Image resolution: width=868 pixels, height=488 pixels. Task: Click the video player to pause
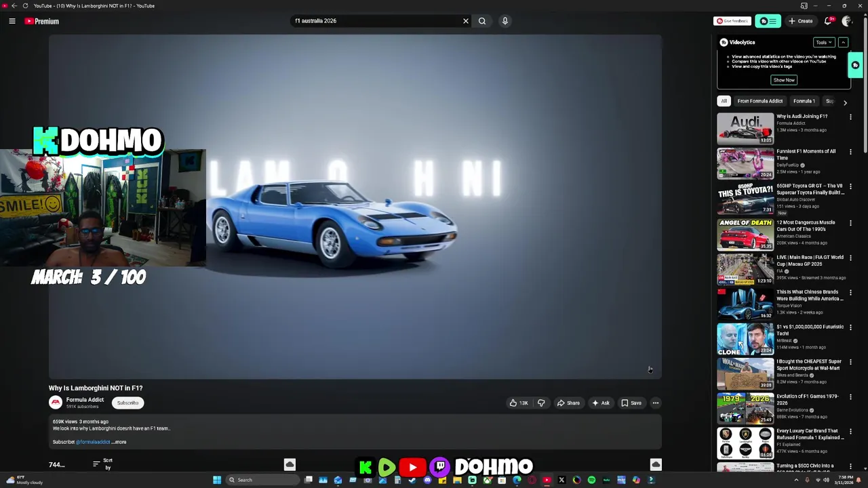355,207
